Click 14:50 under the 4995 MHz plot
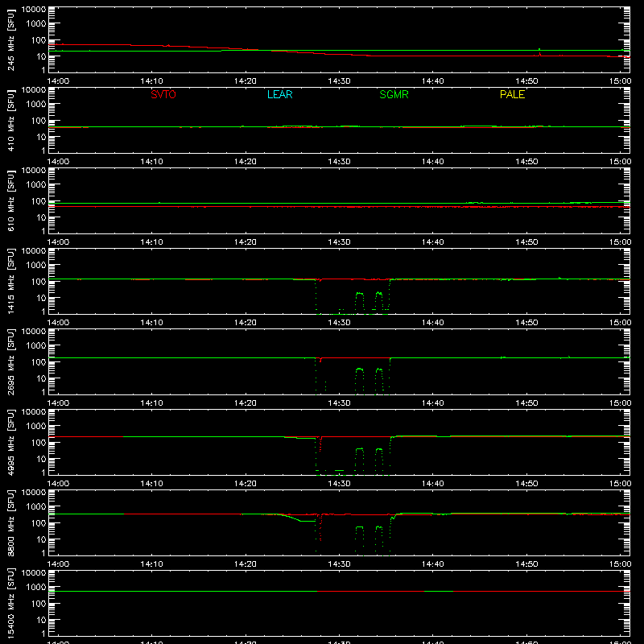 pos(526,484)
